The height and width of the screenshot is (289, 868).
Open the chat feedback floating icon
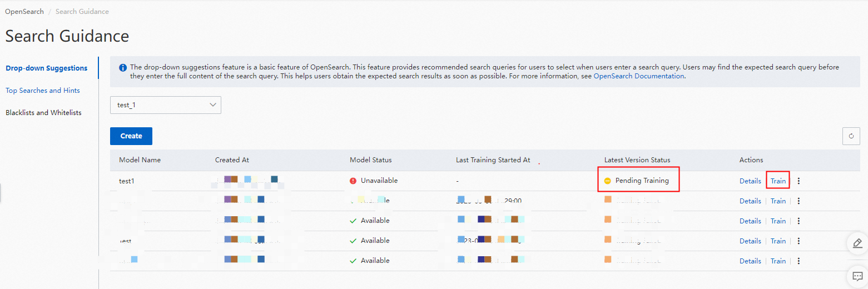pos(857,275)
